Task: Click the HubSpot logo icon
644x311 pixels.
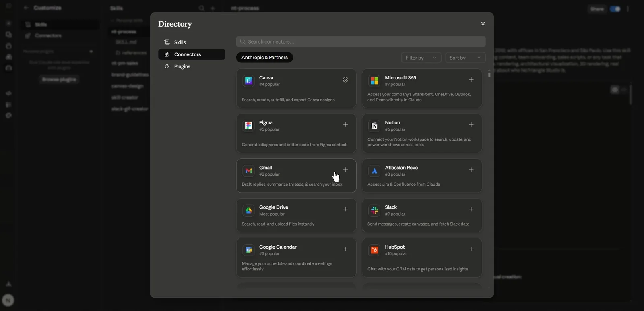Action: (374, 250)
